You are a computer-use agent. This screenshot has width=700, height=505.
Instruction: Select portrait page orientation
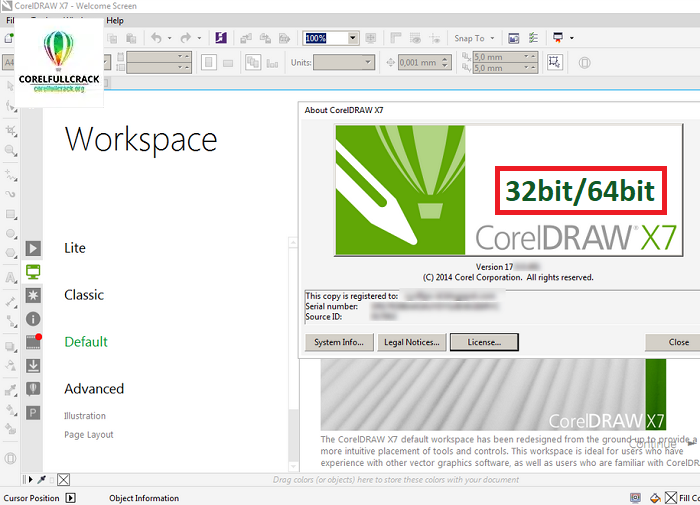[x=208, y=63]
